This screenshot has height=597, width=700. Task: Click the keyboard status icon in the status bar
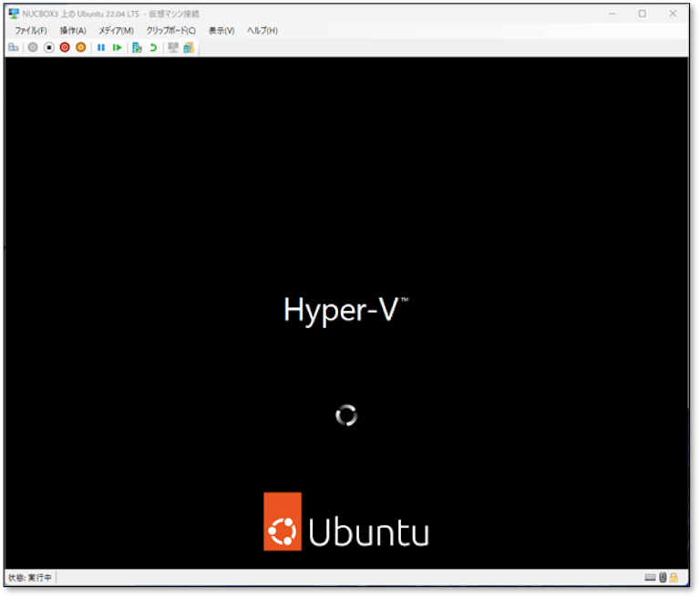point(651,578)
